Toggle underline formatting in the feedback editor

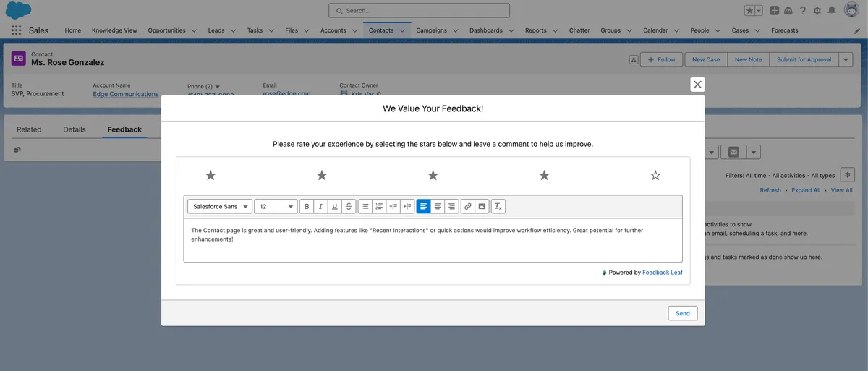335,206
